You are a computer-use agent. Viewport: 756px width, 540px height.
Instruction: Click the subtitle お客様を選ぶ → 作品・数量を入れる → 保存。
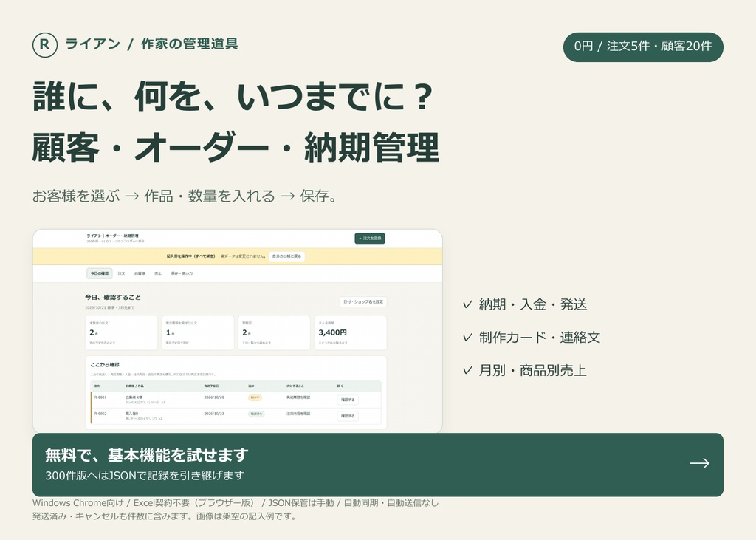pos(185,196)
